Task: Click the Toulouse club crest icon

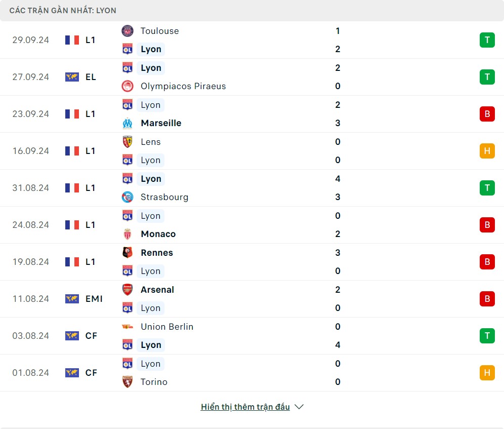Action: 128,31
